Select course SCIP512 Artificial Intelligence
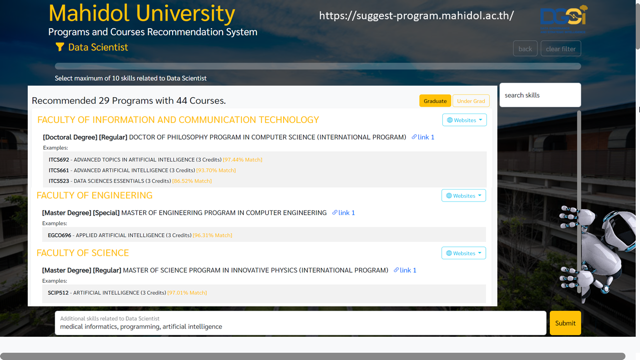 (x=127, y=293)
